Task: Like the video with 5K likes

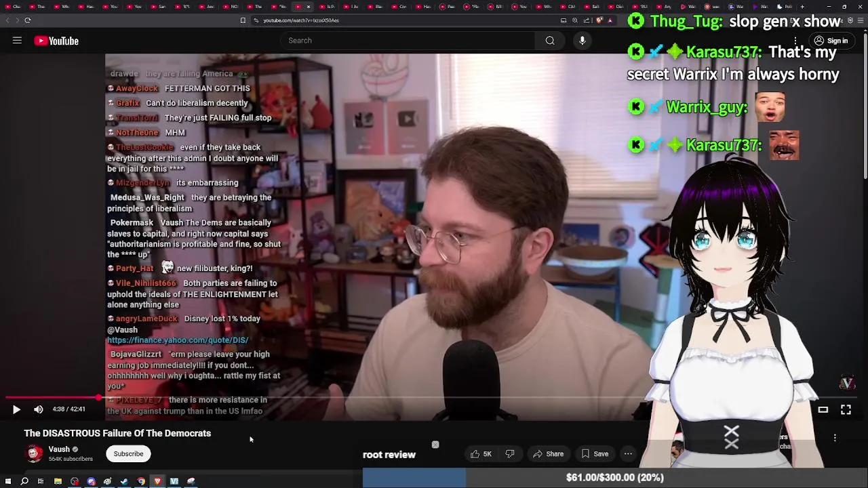Action: click(481, 454)
